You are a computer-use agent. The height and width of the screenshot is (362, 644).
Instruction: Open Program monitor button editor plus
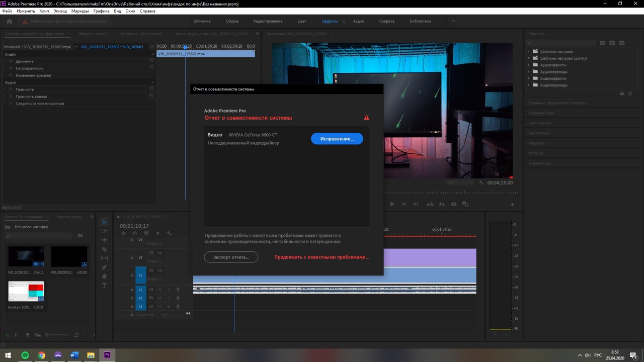512,204
